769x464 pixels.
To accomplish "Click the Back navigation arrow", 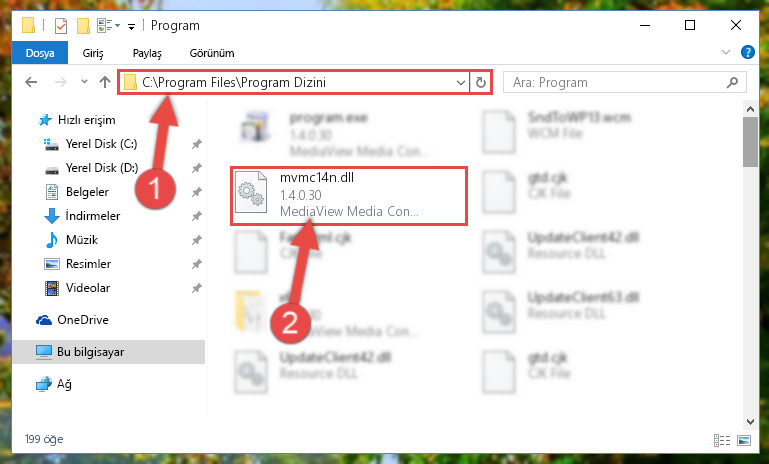I will (31, 82).
